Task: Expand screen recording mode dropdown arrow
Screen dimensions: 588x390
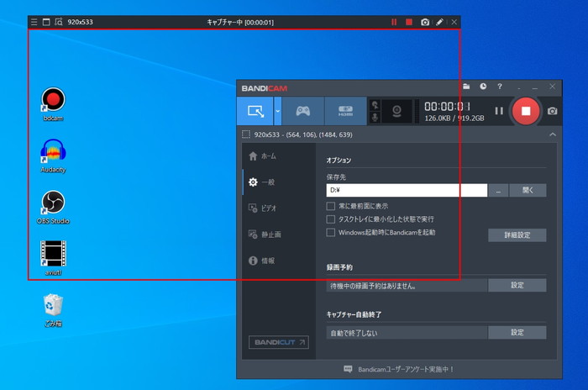Action: click(278, 111)
